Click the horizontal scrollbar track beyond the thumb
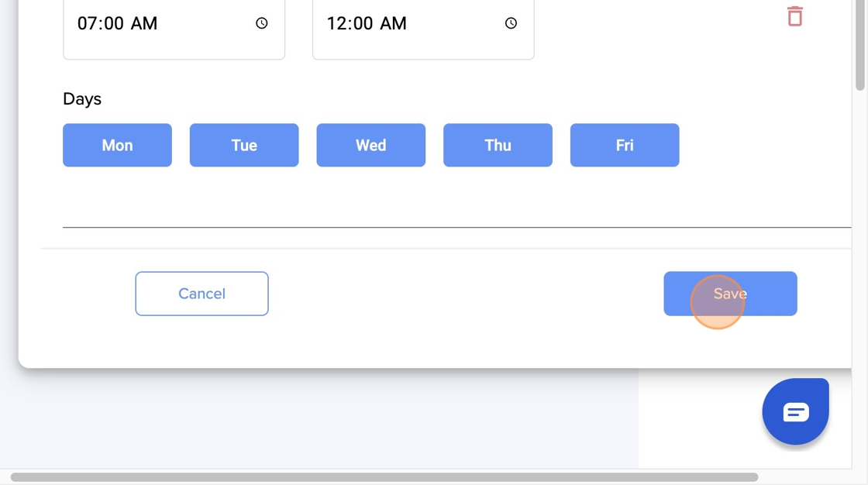 804,477
